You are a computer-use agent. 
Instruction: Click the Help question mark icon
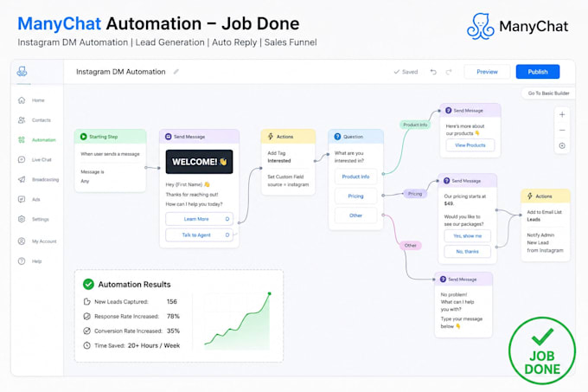pos(22,261)
